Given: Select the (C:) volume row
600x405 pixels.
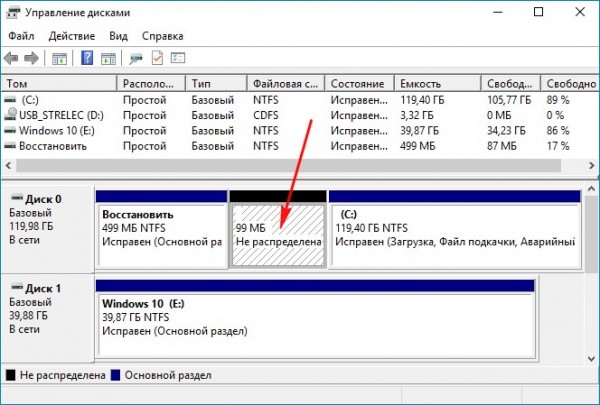Looking at the screenshot, I should pyautogui.click(x=300, y=100).
